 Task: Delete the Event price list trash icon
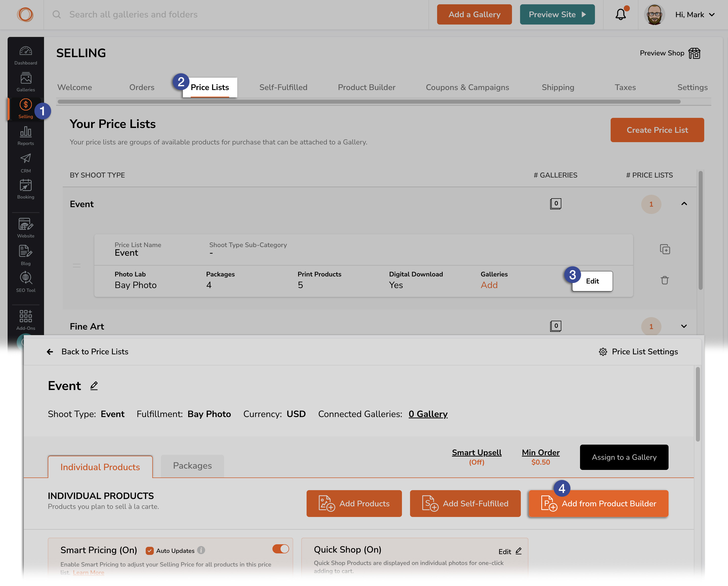[x=665, y=280]
